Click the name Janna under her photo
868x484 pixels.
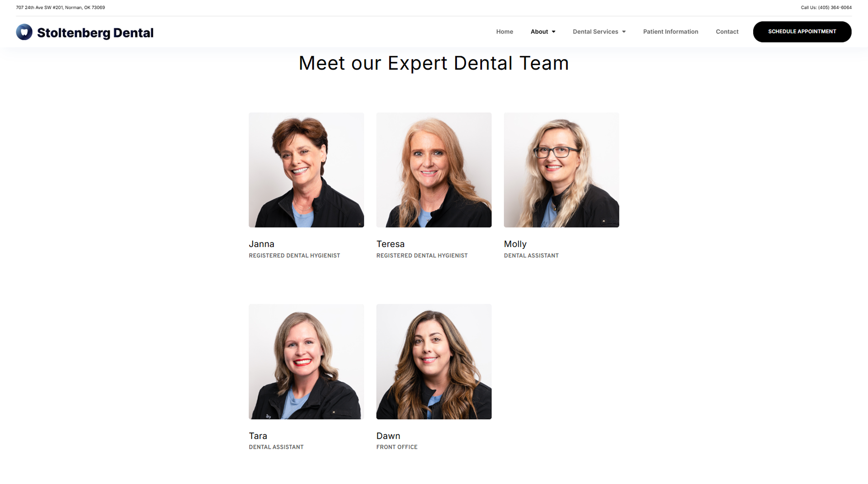pyautogui.click(x=261, y=244)
